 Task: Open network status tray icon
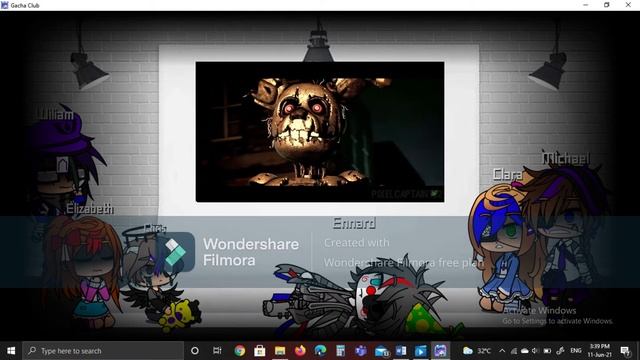(514, 351)
